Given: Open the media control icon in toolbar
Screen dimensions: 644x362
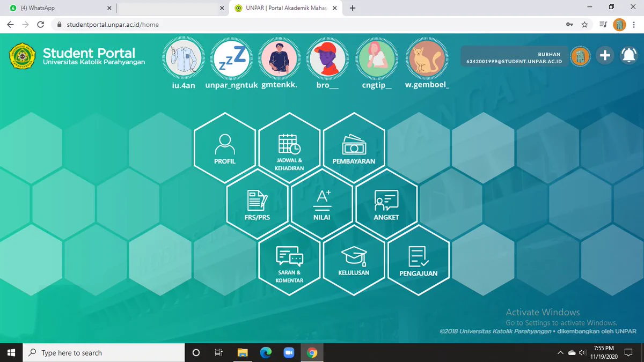Looking at the screenshot, I should pyautogui.click(x=603, y=24).
